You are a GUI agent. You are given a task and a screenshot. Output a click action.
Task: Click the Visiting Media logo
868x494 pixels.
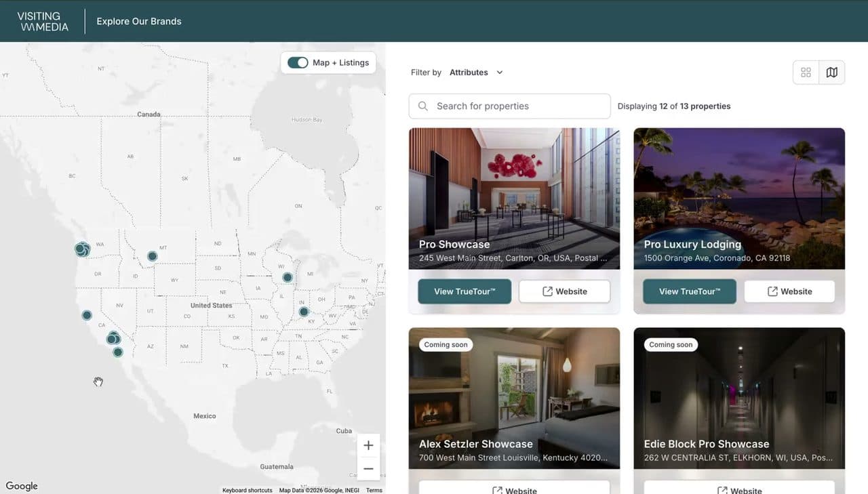43,21
